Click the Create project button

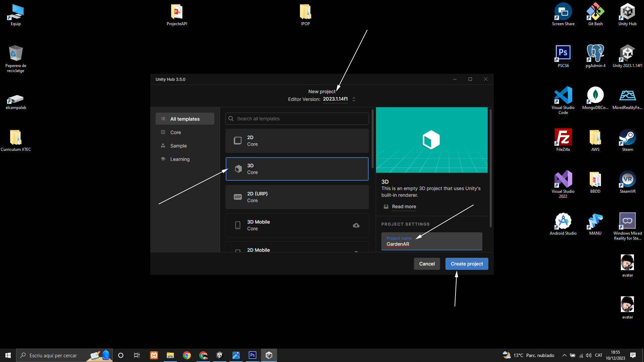(467, 264)
